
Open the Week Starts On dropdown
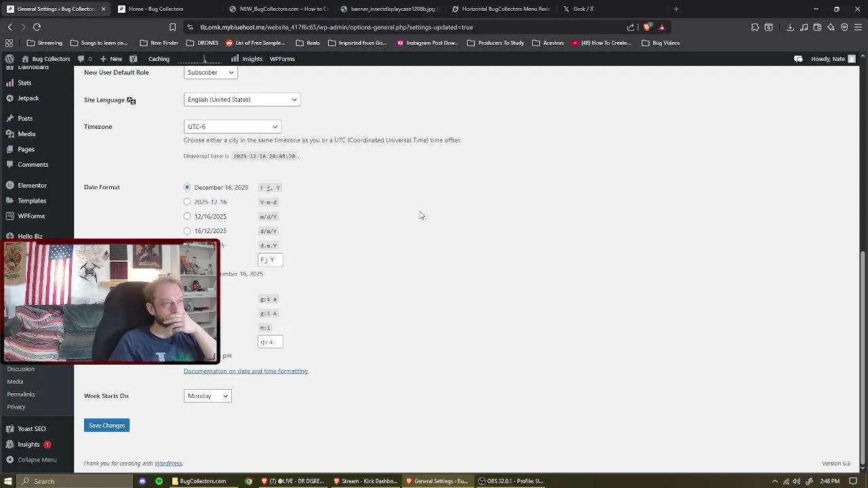tap(208, 396)
